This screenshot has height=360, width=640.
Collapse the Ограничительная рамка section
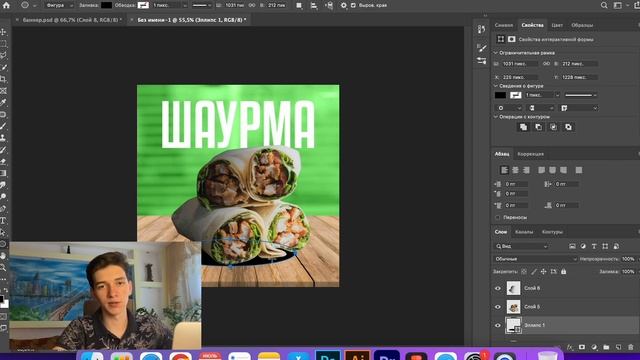pos(496,53)
